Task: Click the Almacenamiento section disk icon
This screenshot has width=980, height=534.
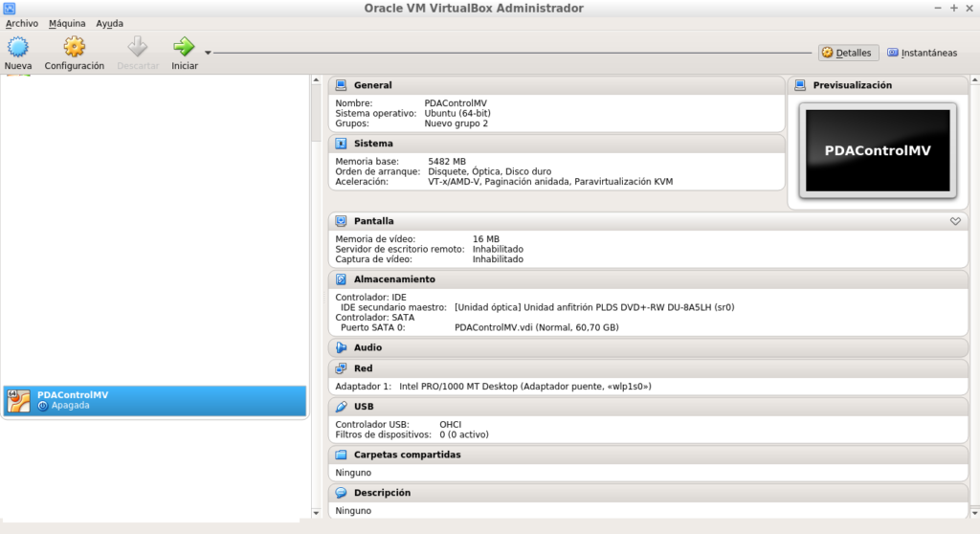Action: pos(341,278)
